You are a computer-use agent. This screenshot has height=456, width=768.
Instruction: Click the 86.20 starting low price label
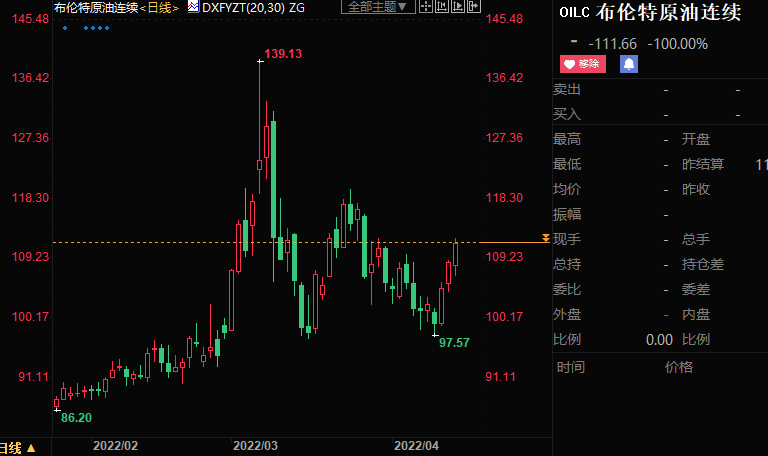[x=76, y=417]
